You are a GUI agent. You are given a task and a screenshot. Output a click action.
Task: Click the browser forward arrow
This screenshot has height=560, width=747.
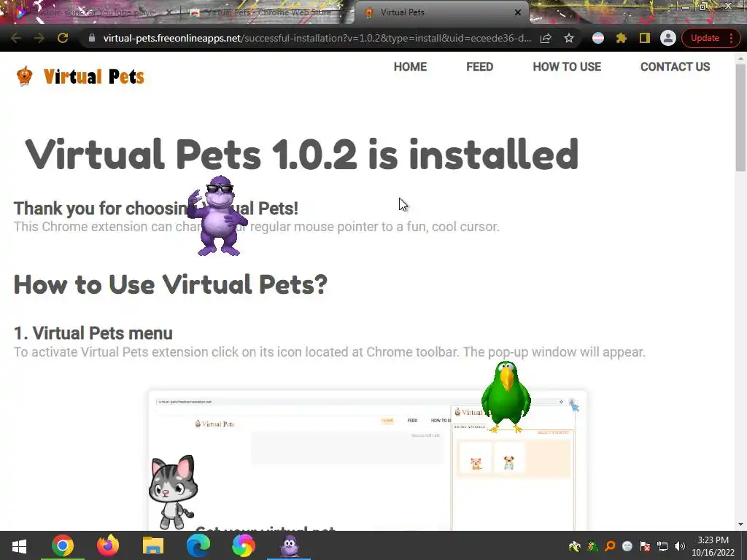pos(39,38)
